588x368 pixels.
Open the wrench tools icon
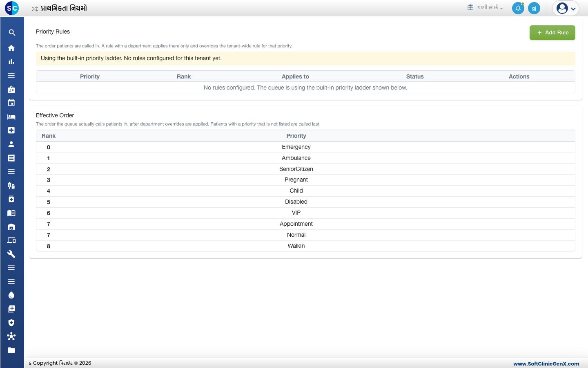point(11,254)
